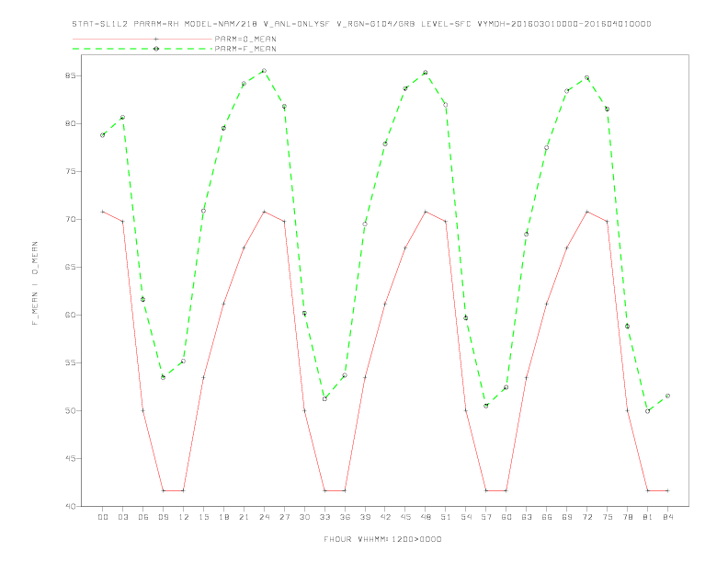Viewport: 728px width, 563px height.
Task: Click the x-axis tick label 78
Action: tap(627, 517)
